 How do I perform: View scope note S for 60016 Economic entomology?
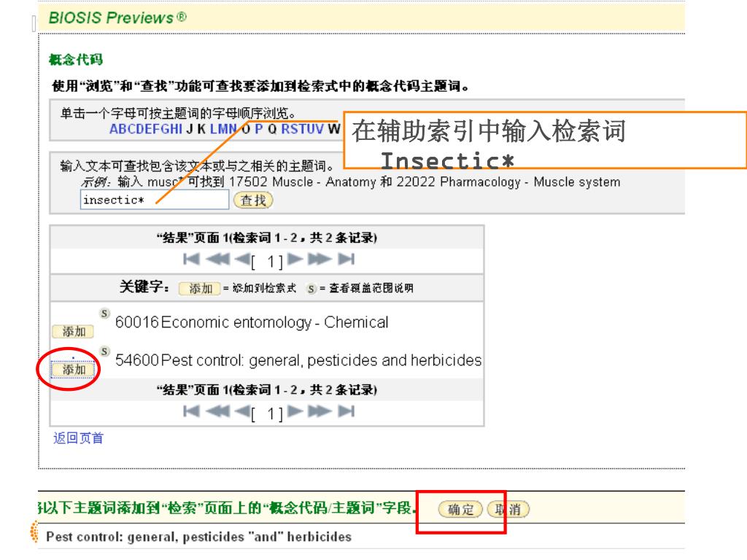pyautogui.click(x=104, y=314)
